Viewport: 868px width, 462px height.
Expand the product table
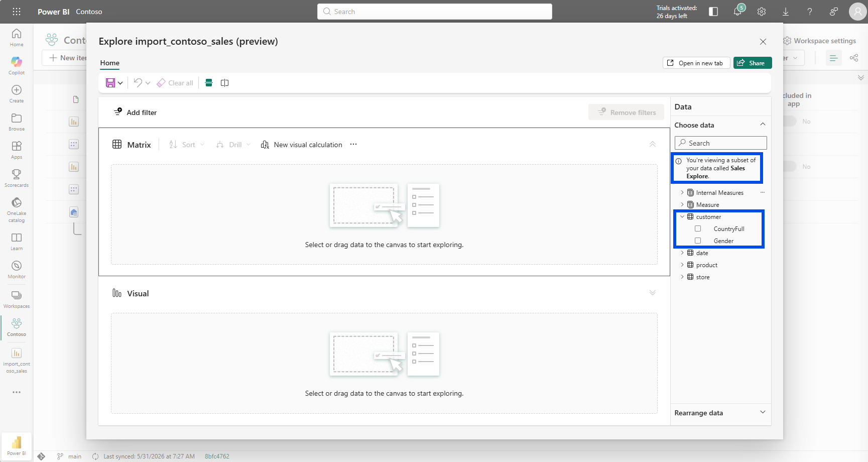(682, 265)
